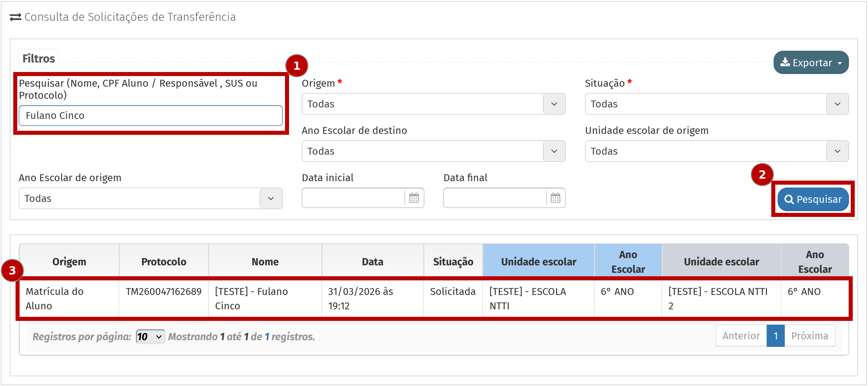
Task: Open Ano Escolar de origem dropdown
Action: pos(150,198)
